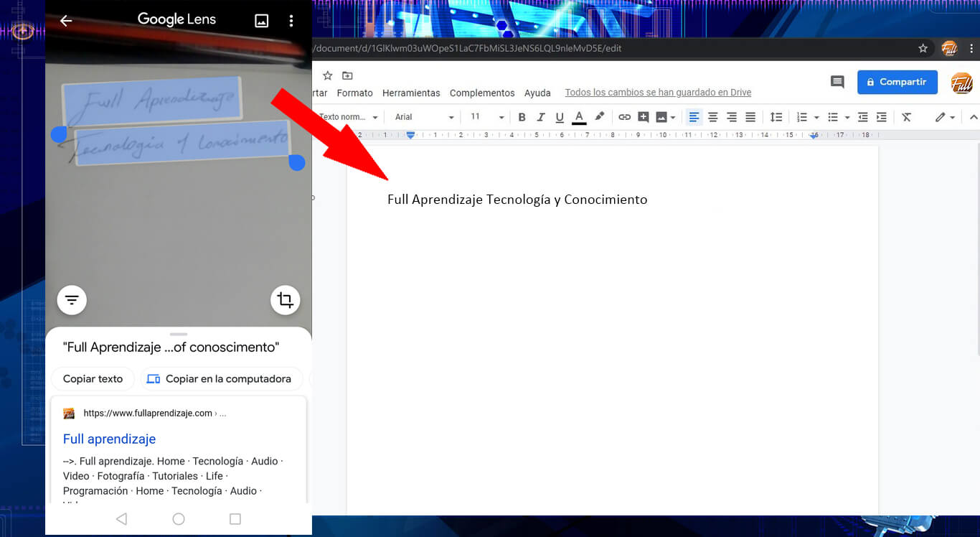Viewport: 980px width, 537px height.
Task: Right align text in Docs
Action: coord(732,117)
